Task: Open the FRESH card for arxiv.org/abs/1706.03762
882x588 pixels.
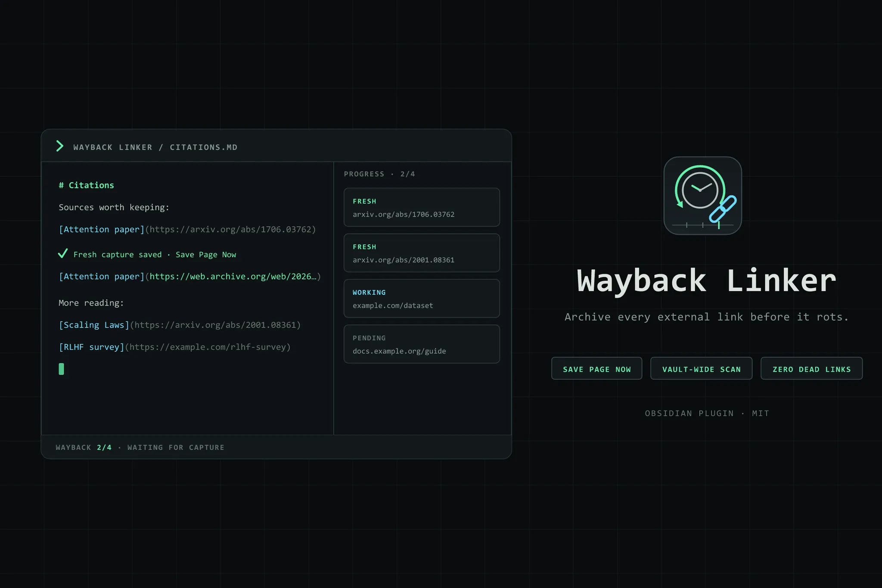Action: pyautogui.click(x=422, y=207)
